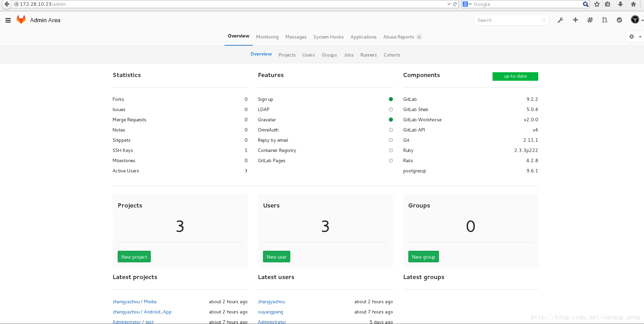This screenshot has height=324, width=644.
Task: Bookmark page with star icon
Action: click(x=597, y=4)
